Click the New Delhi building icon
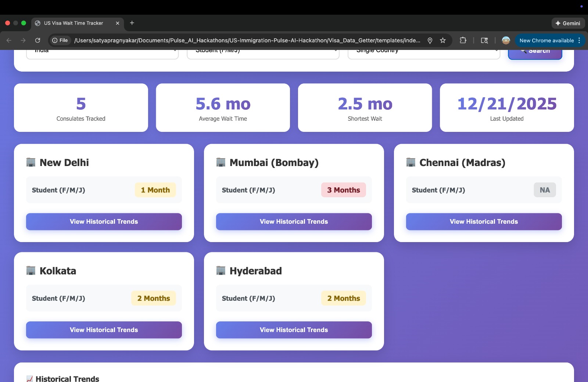This screenshot has width=588, height=382. [31, 162]
